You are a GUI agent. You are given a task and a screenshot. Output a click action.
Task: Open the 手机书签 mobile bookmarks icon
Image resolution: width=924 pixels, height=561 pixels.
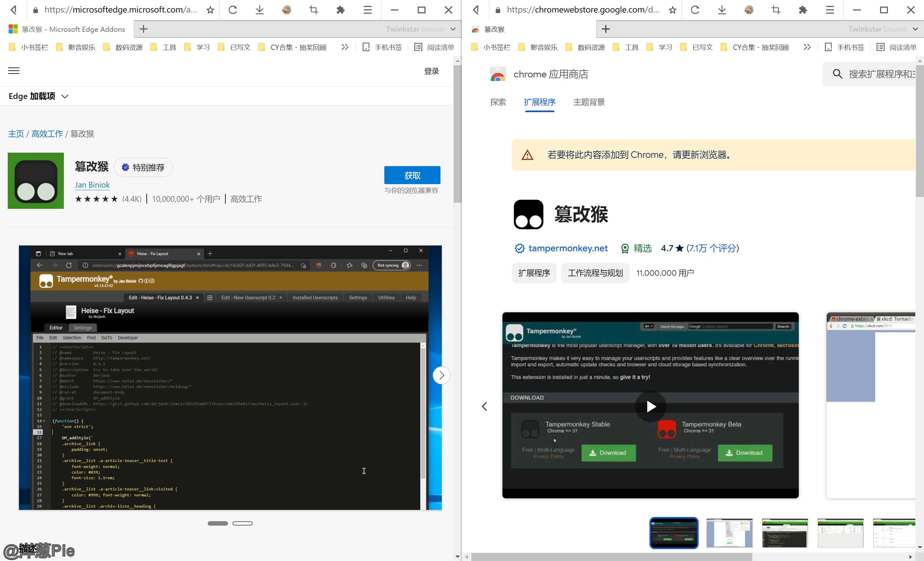pos(366,47)
